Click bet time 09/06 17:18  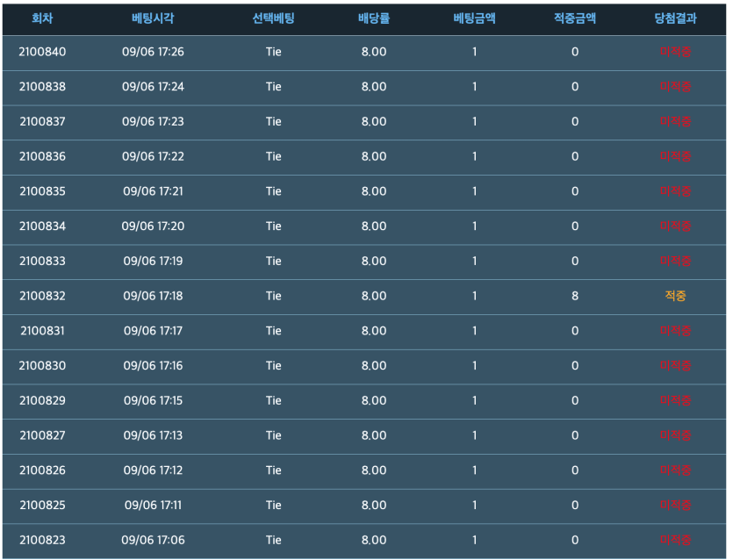[x=153, y=296]
